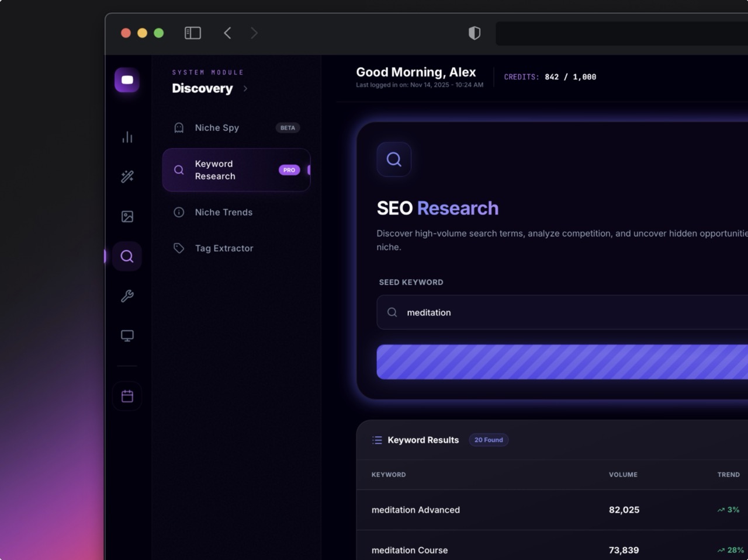This screenshot has height=560, width=748.
Task: Open the magic wand tool icon
Action: pyautogui.click(x=127, y=176)
